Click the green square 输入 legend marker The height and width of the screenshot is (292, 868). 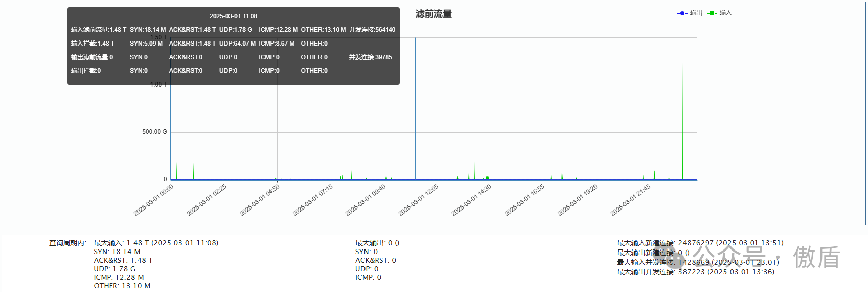(712, 13)
